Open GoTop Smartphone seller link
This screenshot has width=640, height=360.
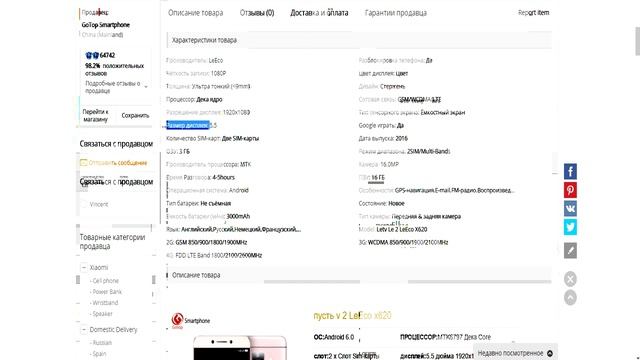105,24
